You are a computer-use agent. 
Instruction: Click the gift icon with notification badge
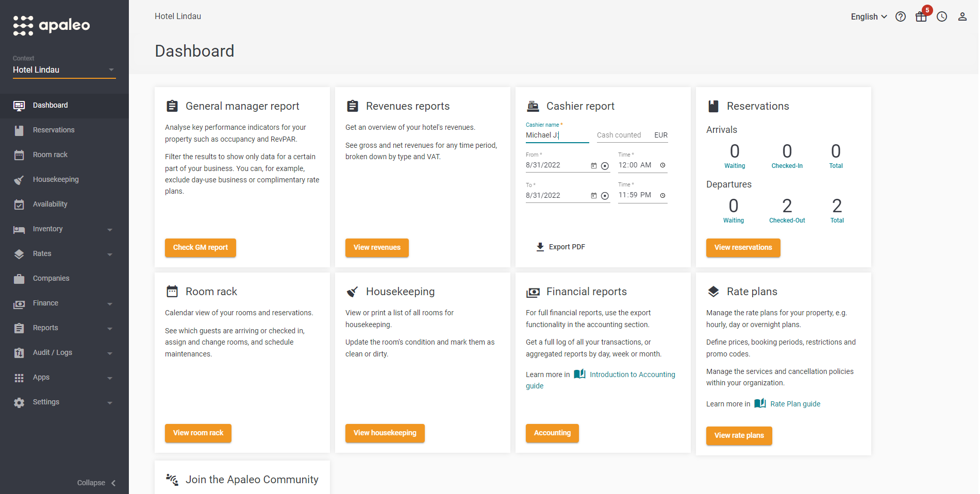coord(921,16)
